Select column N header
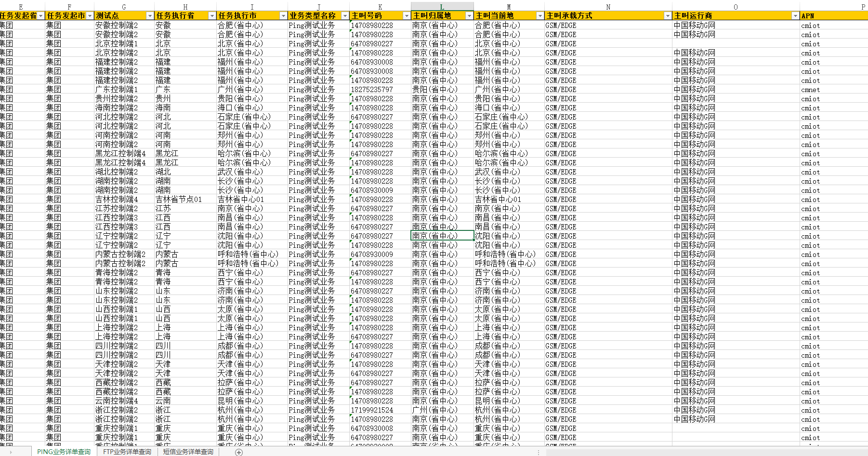Image resolution: width=868 pixels, height=456 pixels. click(608, 7)
